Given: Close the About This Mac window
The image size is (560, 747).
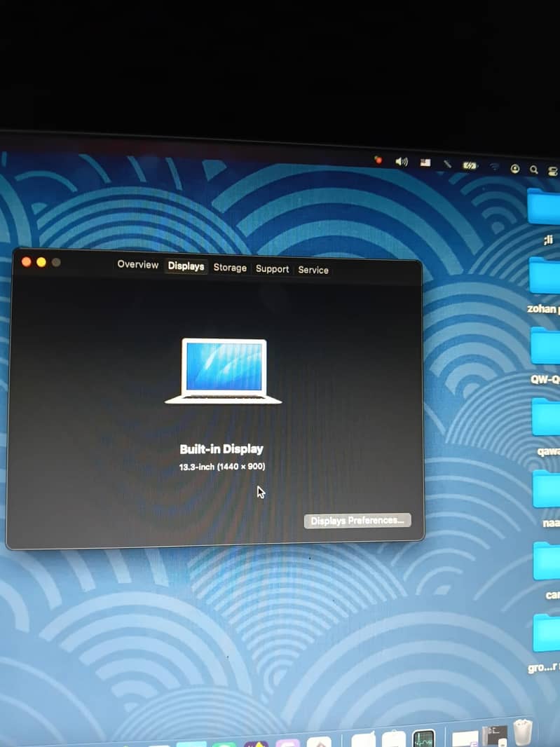Looking at the screenshot, I should [x=26, y=261].
